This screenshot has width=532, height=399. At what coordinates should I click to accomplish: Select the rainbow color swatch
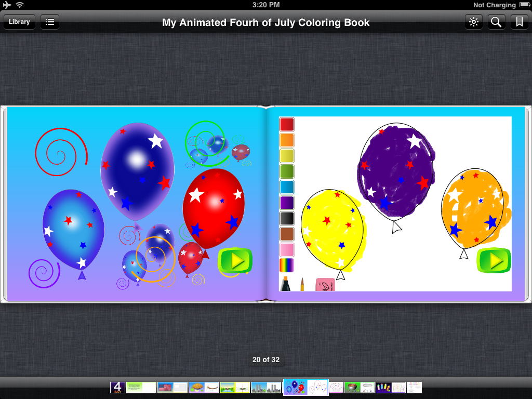point(287,265)
